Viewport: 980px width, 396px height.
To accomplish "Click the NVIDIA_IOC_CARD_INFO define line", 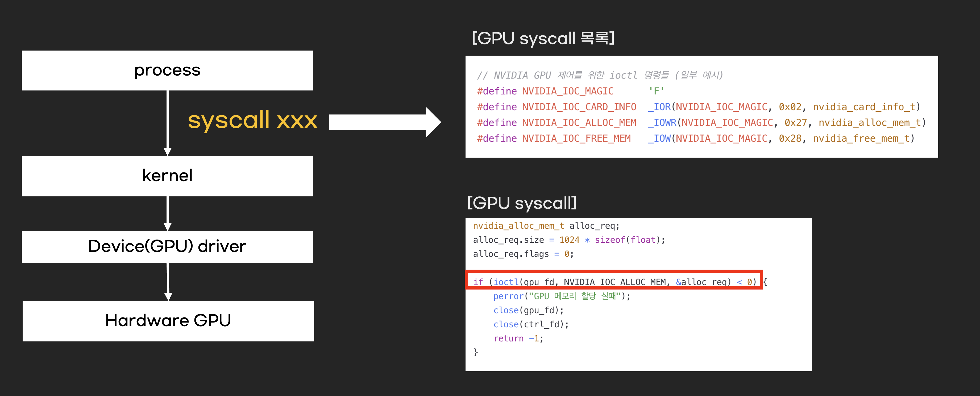I will coord(698,107).
